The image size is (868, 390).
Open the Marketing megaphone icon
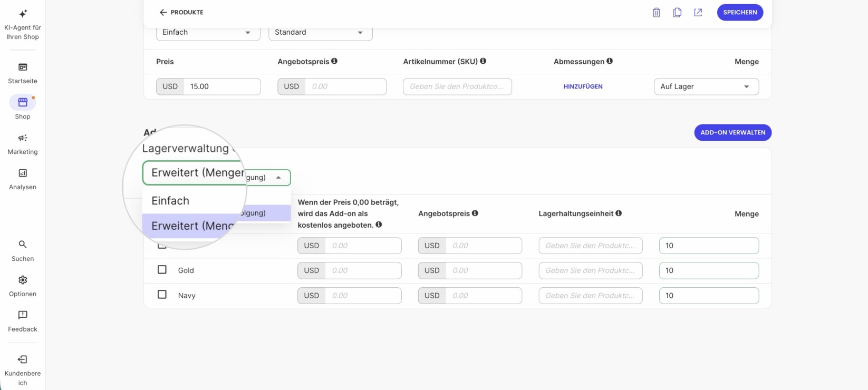(23, 138)
